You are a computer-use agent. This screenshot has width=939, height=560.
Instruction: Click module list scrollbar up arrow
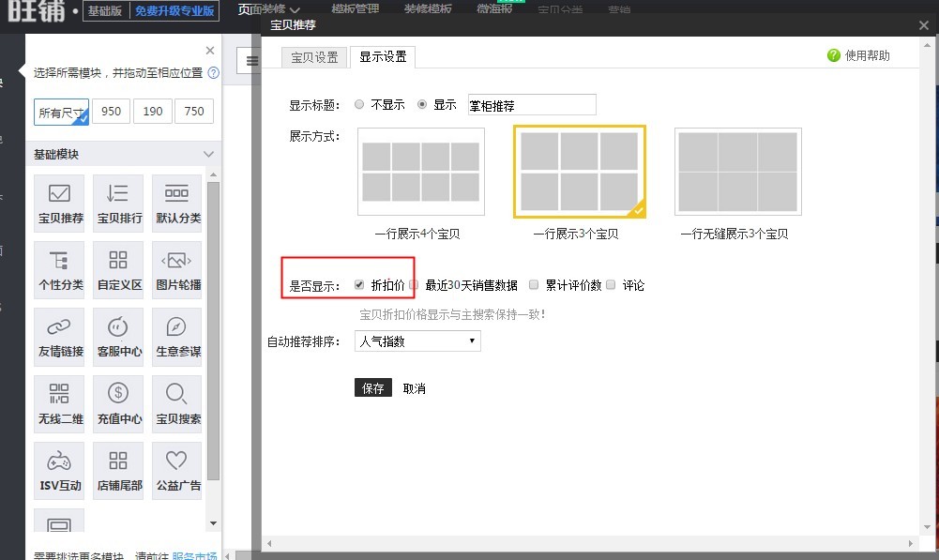[x=213, y=174]
